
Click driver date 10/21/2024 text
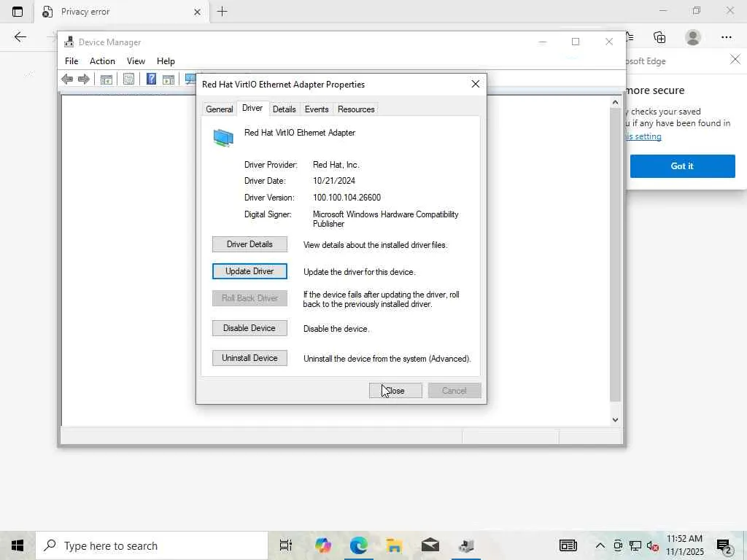click(334, 181)
